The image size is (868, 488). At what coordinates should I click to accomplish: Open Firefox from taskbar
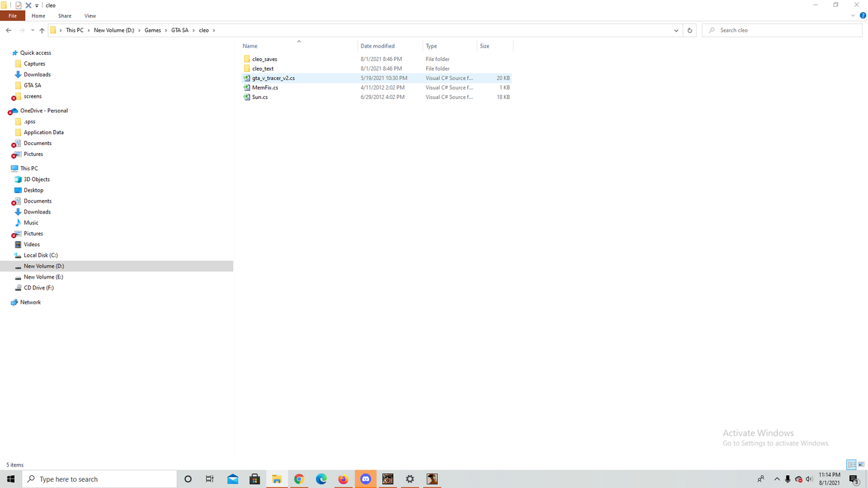343,479
